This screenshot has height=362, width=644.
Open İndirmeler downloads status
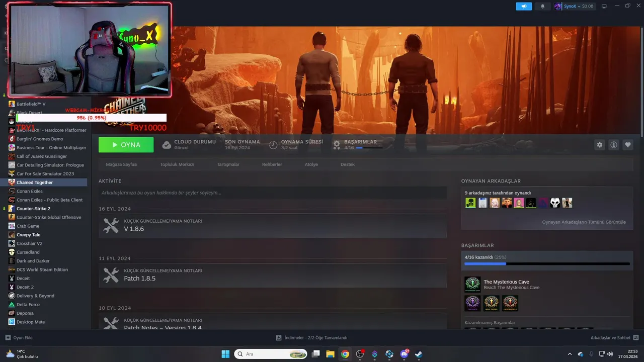312,338
